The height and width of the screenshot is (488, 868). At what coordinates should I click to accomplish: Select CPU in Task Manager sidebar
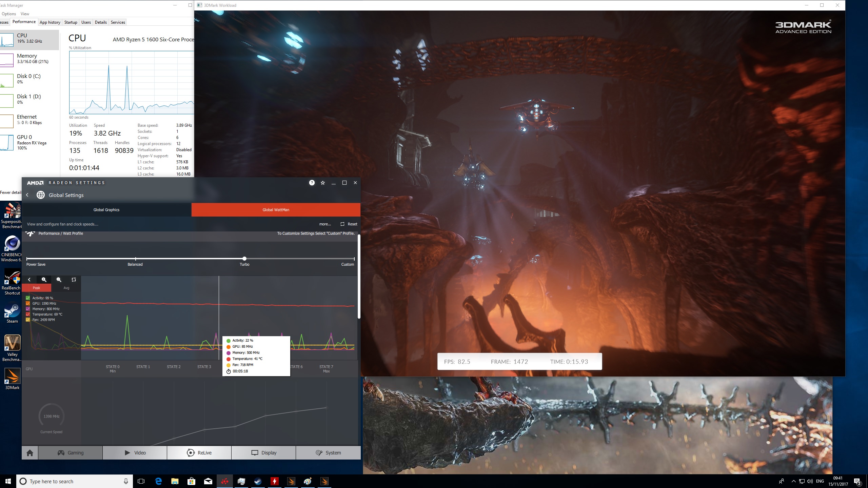pyautogui.click(x=29, y=40)
